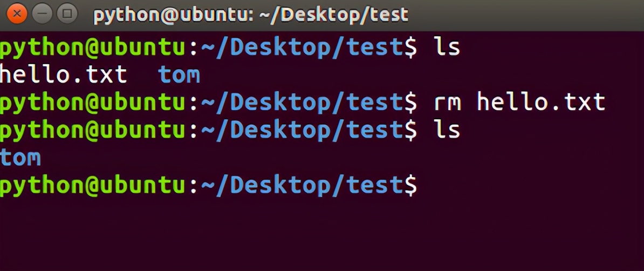Click the window title python@ubuntu: ~/Desktop/test

[251, 15]
